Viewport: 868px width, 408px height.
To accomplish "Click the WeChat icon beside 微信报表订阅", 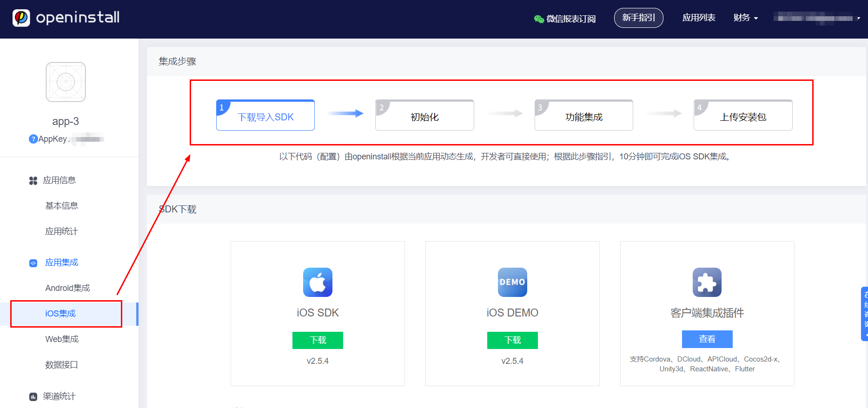I will coord(539,19).
